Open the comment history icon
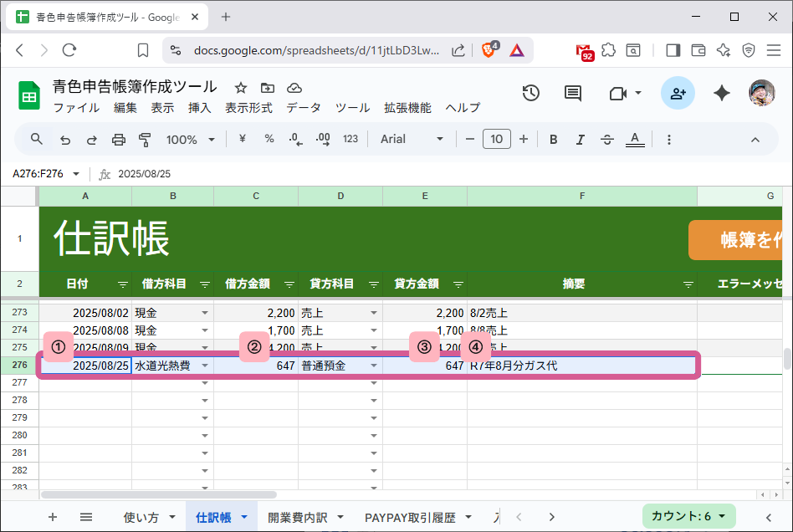 (572, 93)
